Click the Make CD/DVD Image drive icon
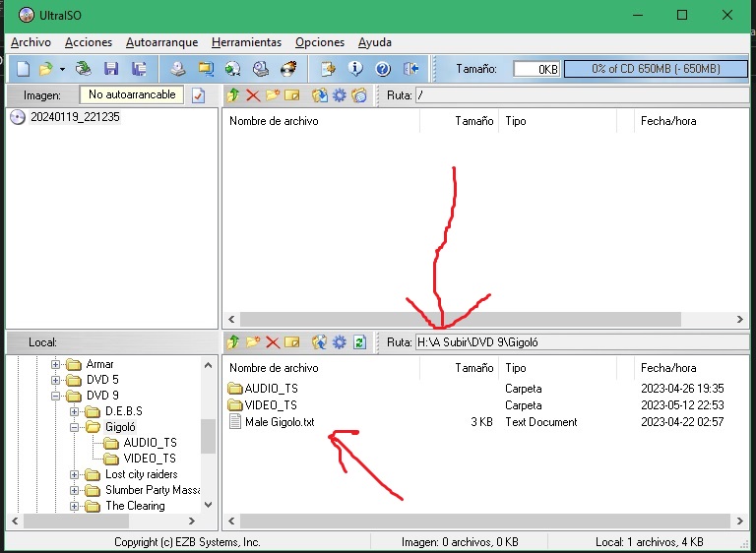Image resolution: width=756 pixels, height=553 pixels. click(x=178, y=69)
